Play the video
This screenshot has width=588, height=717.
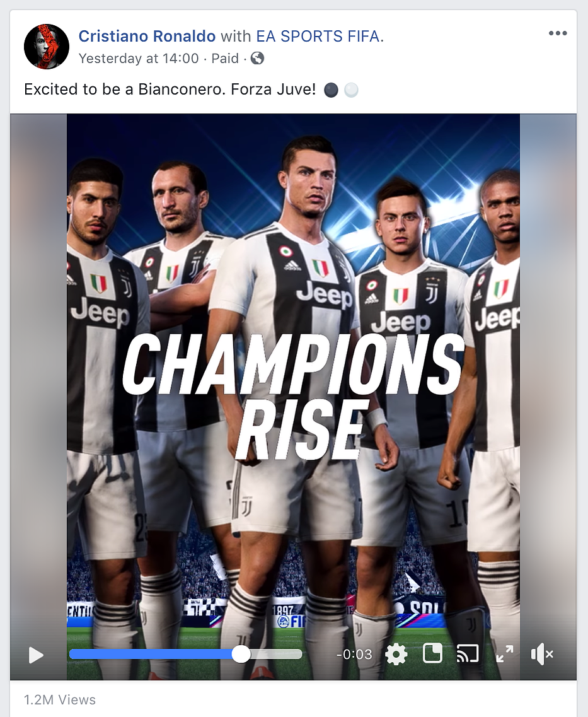(x=36, y=655)
